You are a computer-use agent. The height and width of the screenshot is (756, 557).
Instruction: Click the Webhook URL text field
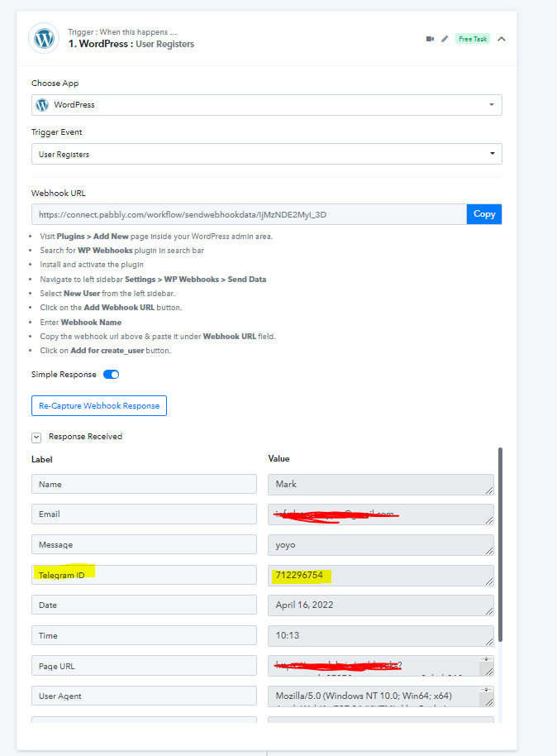(x=249, y=214)
